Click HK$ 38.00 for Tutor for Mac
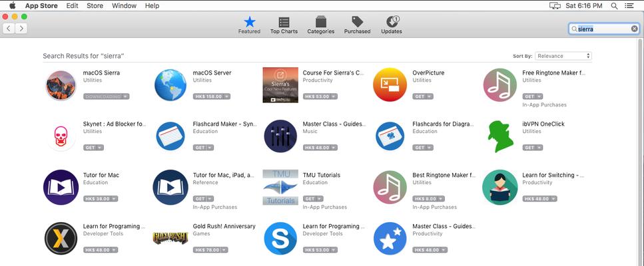This screenshot has width=644, height=266. (101, 199)
